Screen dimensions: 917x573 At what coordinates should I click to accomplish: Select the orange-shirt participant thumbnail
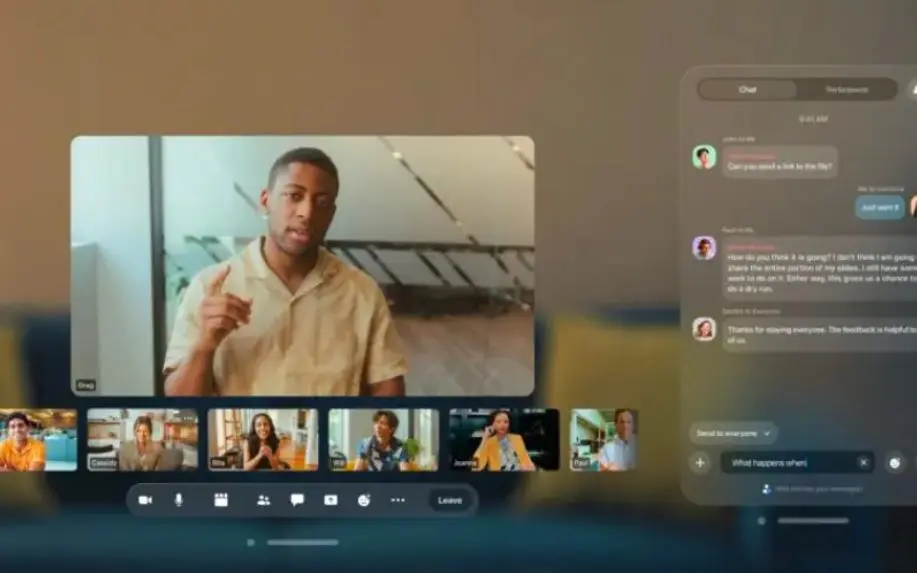point(38,440)
